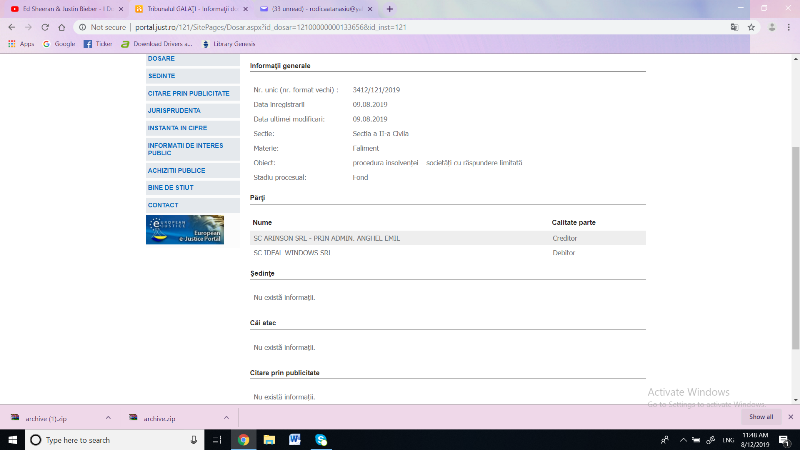Viewport: 800px width, 450px height.
Task: Activate the search microphone icon
Action: click(x=194, y=440)
